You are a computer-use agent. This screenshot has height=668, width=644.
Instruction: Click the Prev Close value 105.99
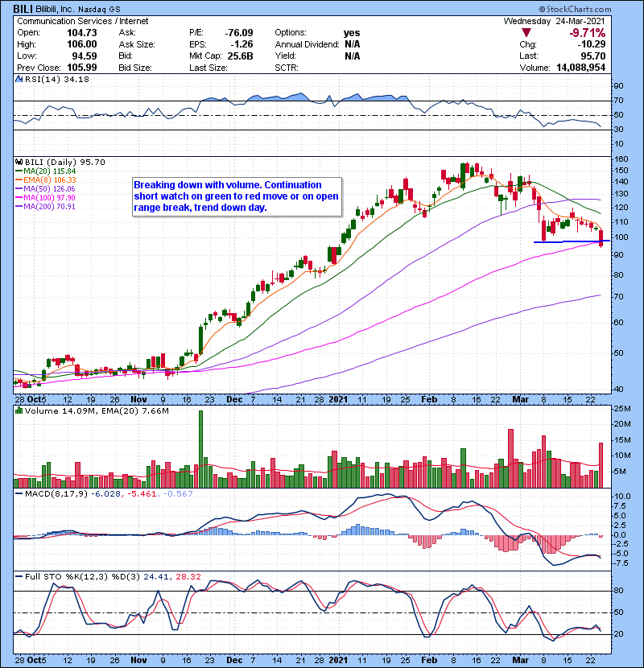click(x=82, y=68)
